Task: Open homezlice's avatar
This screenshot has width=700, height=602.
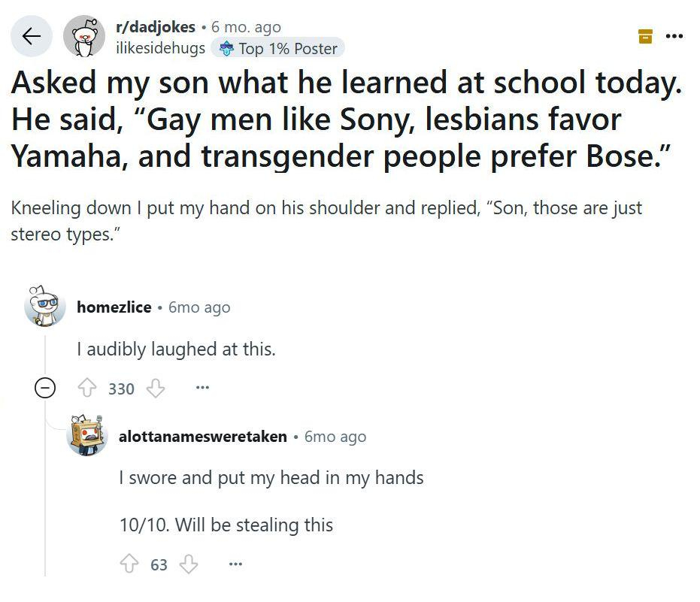Action: pos(44,306)
